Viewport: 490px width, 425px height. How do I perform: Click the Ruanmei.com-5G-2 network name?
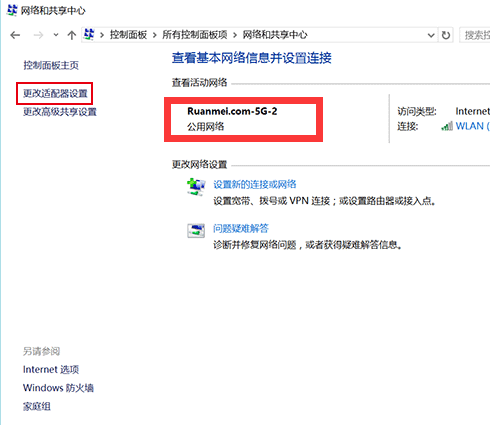232,111
